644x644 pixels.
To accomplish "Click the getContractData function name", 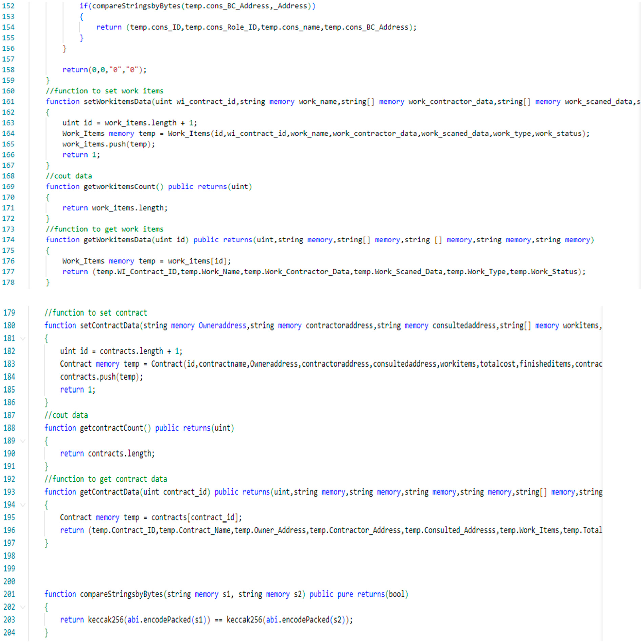I will [110, 492].
